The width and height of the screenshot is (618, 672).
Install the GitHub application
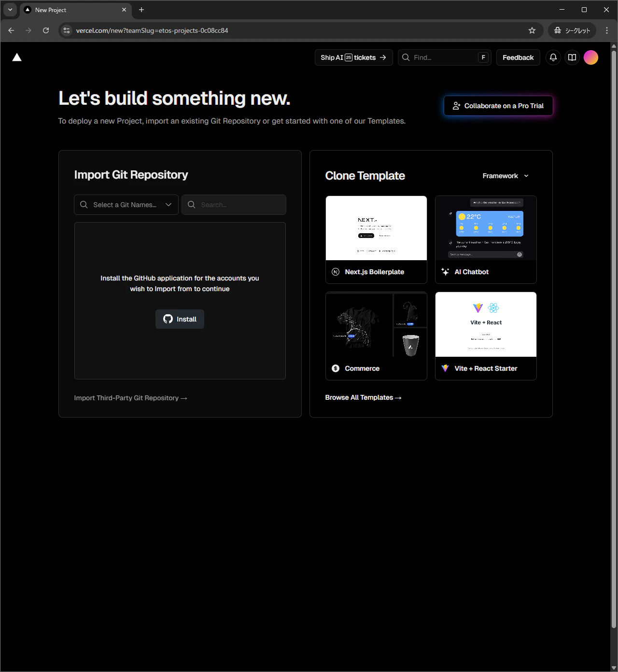click(180, 319)
